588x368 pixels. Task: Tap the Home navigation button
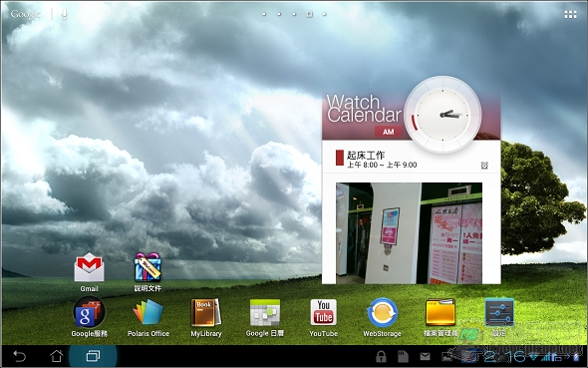pyautogui.click(x=56, y=356)
